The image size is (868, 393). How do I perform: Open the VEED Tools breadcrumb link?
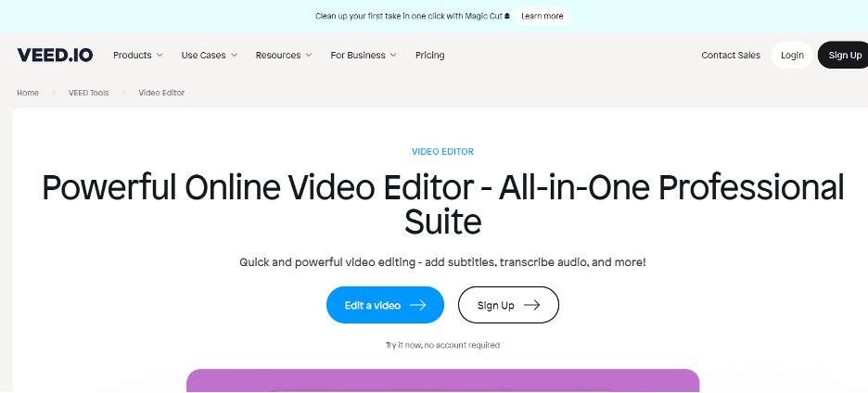click(x=89, y=93)
